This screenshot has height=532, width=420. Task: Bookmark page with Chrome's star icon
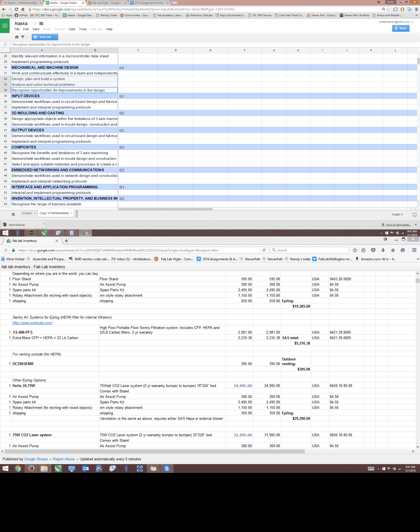[x=388, y=9]
